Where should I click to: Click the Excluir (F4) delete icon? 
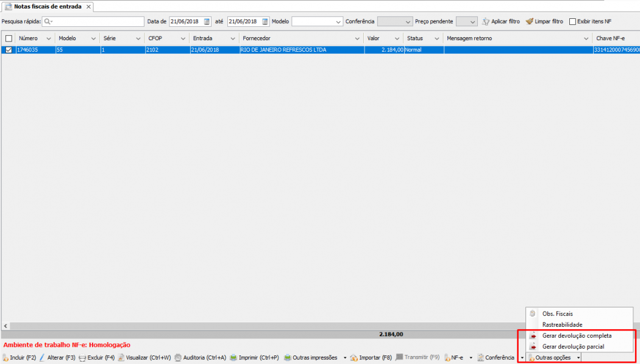tap(82, 358)
